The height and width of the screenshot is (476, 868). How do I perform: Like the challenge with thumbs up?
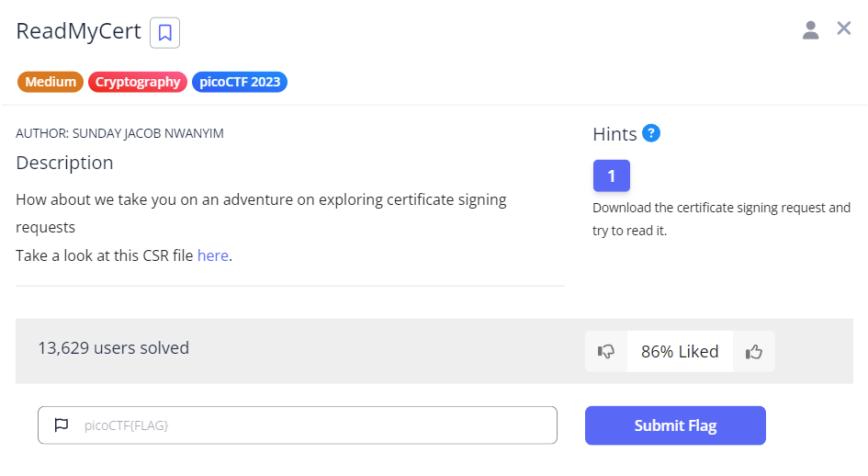(x=754, y=351)
